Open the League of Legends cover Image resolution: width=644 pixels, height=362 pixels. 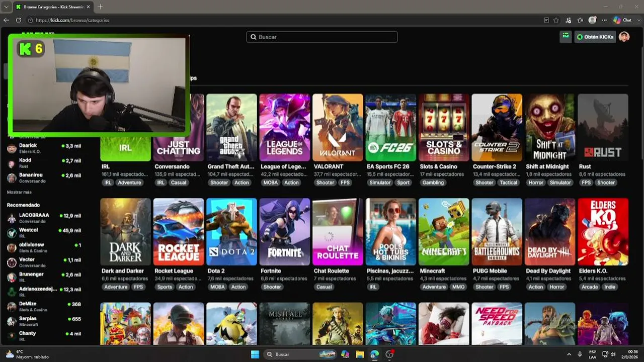click(x=285, y=127)
